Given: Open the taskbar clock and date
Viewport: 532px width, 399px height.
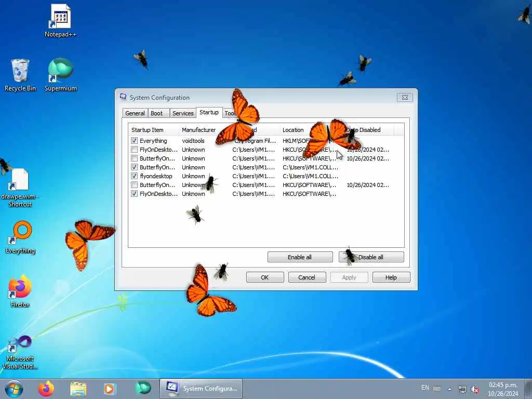Looking at the screenshot, I should click(x=503, y=389).
